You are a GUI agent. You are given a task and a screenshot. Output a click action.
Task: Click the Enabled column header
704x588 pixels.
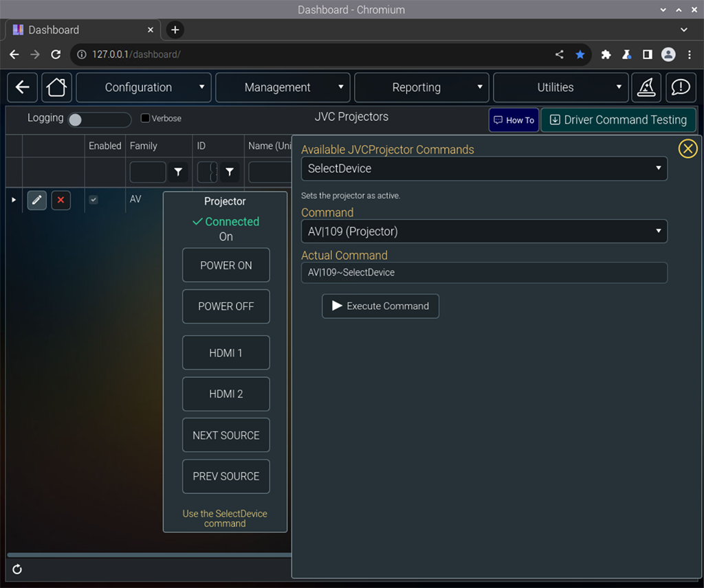[x=105, y=146]
